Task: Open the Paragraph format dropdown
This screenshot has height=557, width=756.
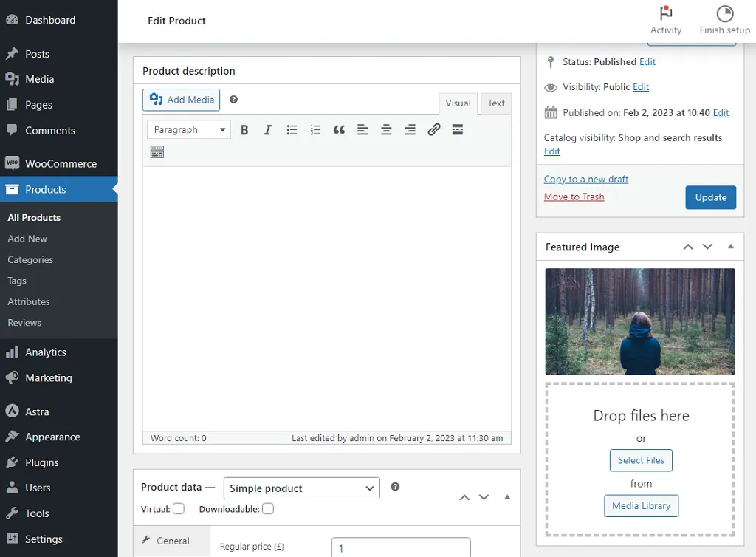Action: [189, 130]
